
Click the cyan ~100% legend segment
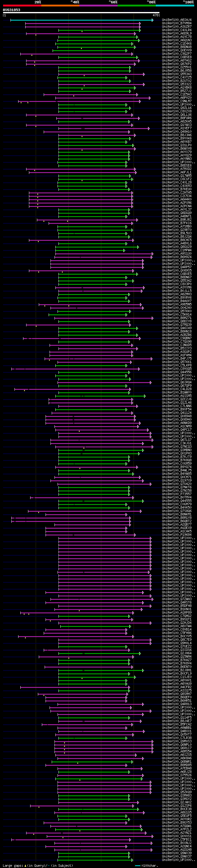(175, 6)
